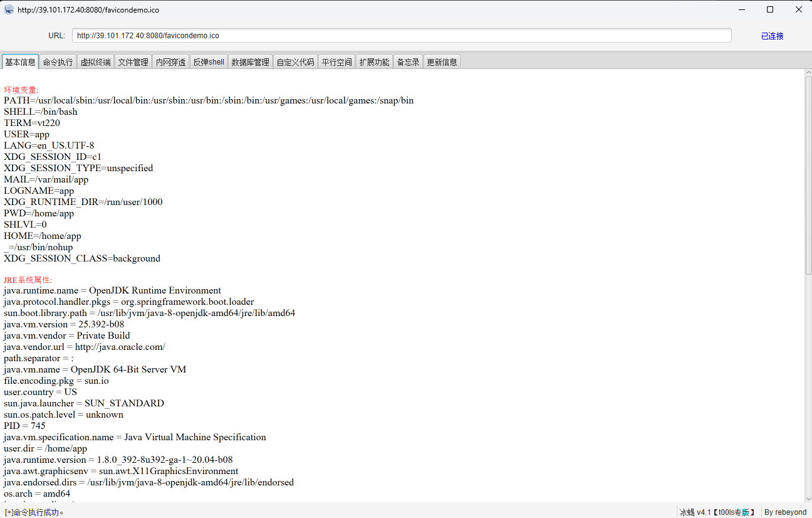Open the 虚拟终端 tab

[95, 62]
